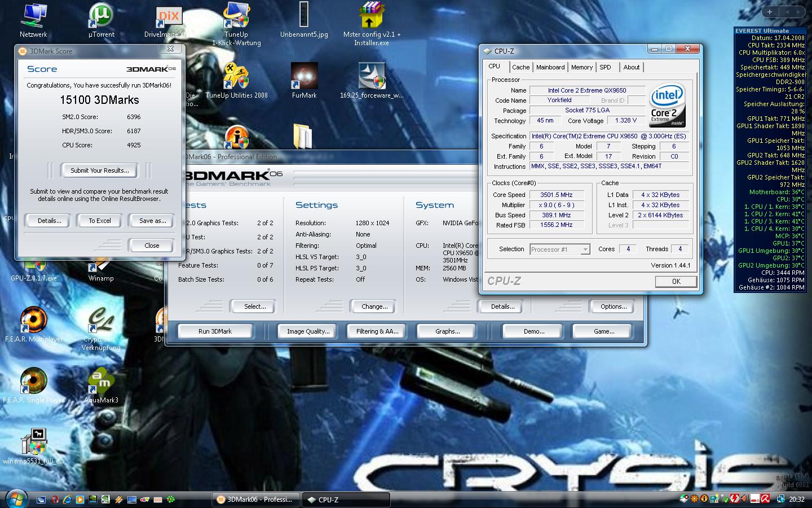Select the Mster config v2.1 installer icon
The image size is (812, 508).
tap(372, 24)
